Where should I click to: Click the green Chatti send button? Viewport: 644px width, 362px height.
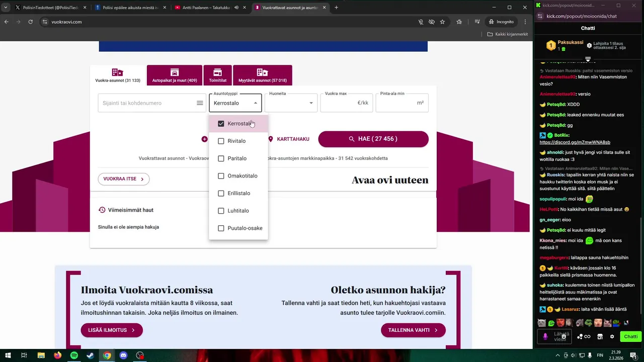pyautogui.click(x=631, y=336)
